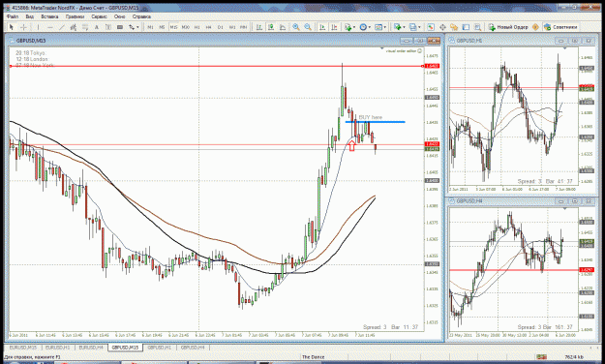Switch timeframe to M1
The image size is (605, 364).
(150, 27)
